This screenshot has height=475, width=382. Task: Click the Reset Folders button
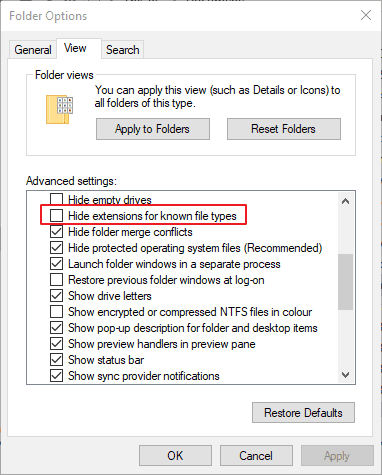click(284, 129)
